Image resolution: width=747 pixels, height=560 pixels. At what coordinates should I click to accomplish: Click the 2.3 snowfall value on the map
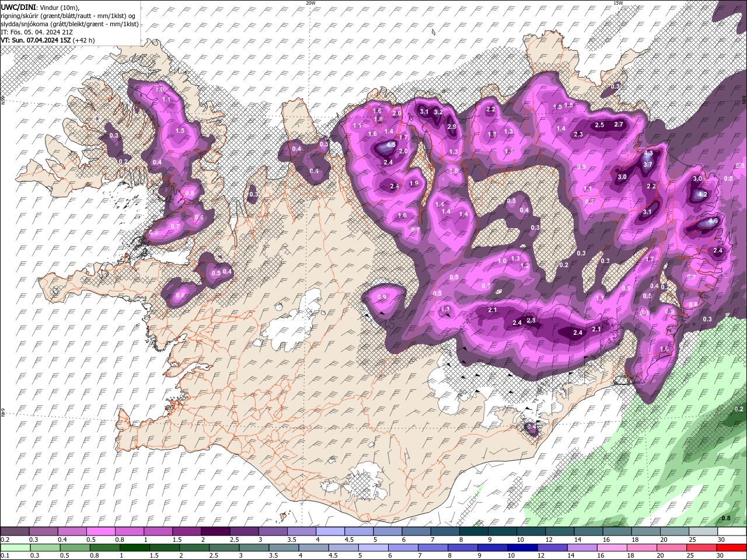click(578, 134)
